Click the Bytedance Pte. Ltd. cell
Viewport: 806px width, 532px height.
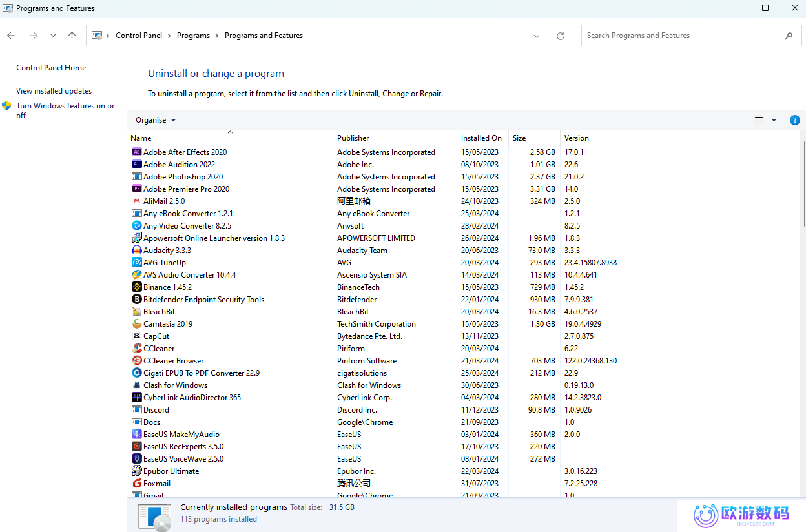point(369,336)
